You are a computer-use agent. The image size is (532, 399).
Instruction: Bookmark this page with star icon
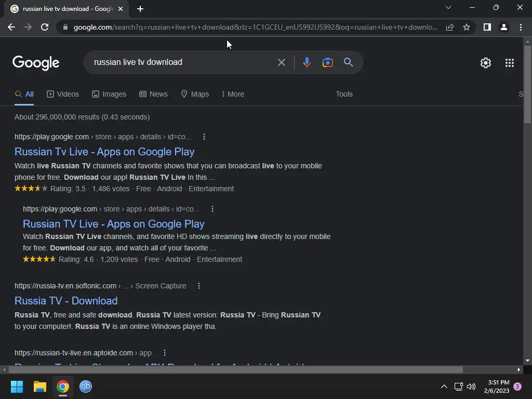(x=467, y=27)
